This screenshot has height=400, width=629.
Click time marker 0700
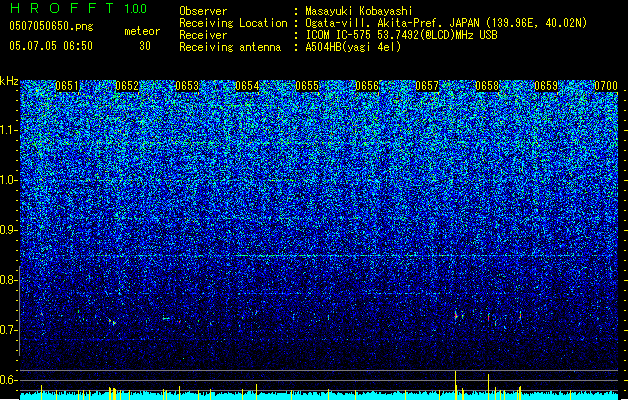[x=606, y=86]
